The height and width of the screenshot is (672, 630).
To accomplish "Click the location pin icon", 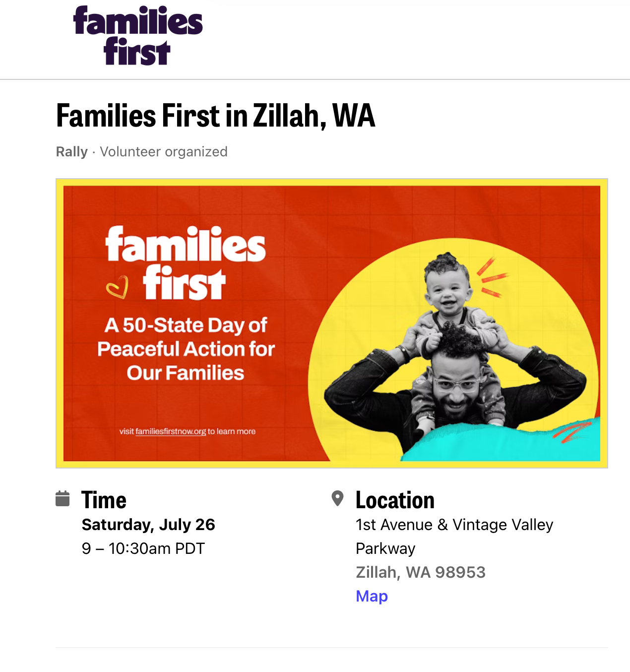I will (337, 498).
